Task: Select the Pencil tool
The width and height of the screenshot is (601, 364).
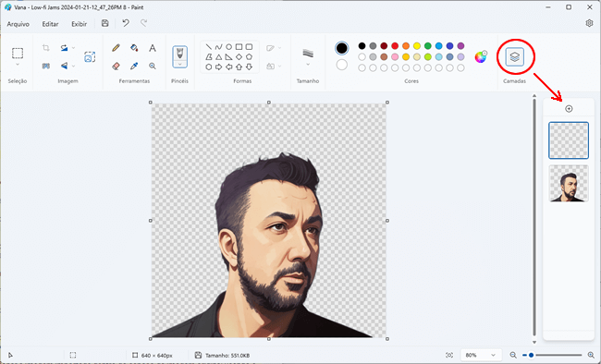Action: click(x=116, y=48)
